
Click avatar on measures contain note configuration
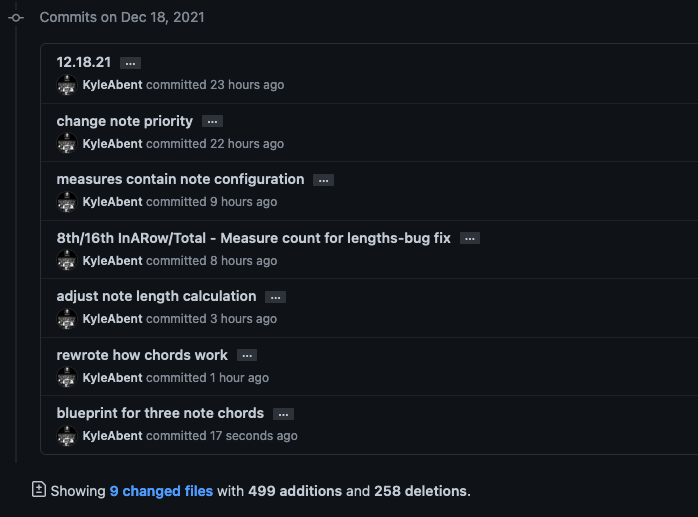point(67,202)
